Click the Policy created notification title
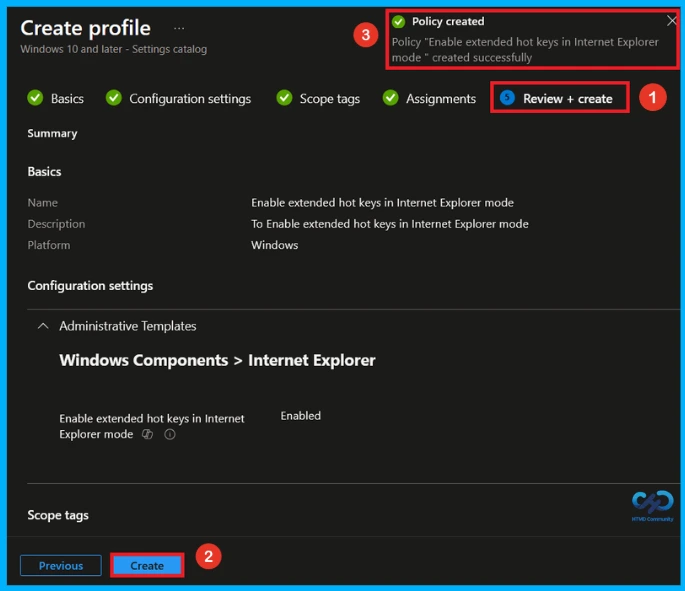Viewport: 685px width, 591px height. tap(448, 21)
